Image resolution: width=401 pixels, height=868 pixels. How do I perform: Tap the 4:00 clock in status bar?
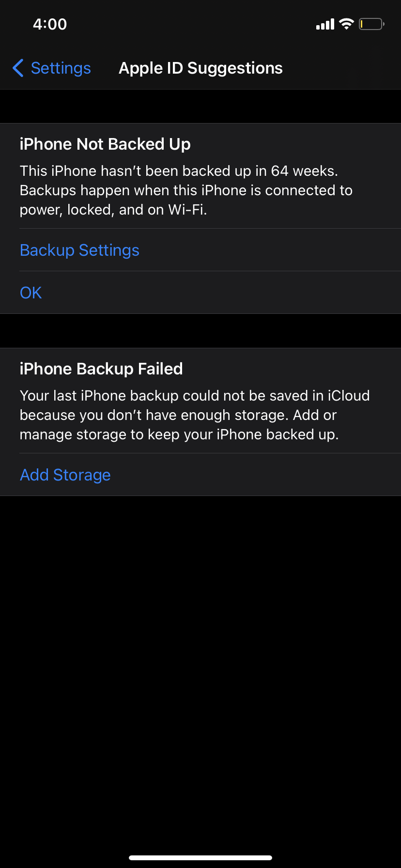(x=50, y=24)
